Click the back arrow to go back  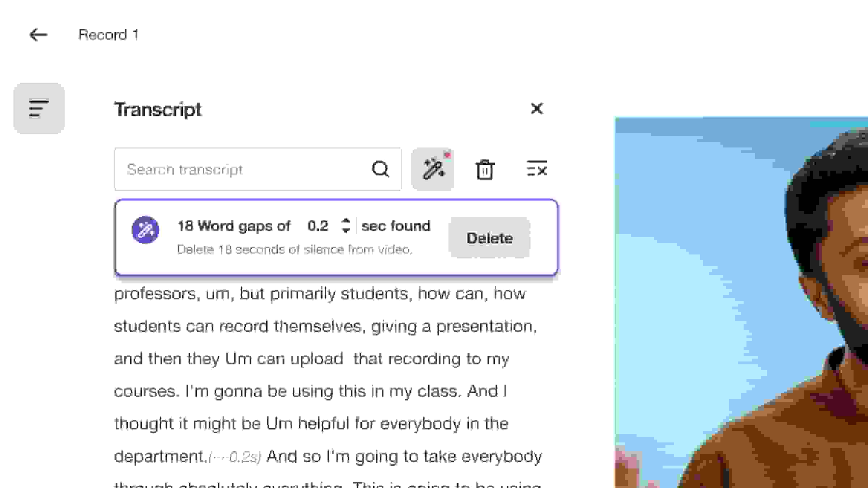coord(37,34)
